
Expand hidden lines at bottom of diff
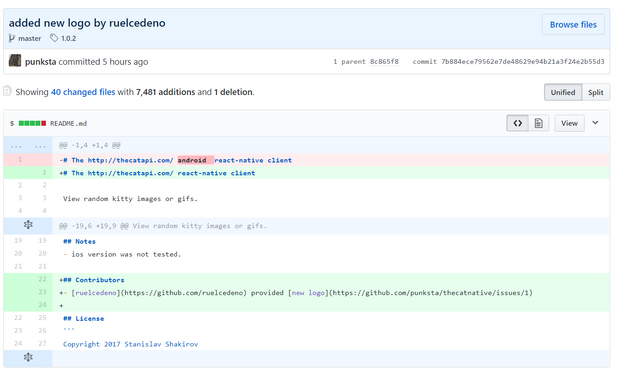click(x=28, y=357)
